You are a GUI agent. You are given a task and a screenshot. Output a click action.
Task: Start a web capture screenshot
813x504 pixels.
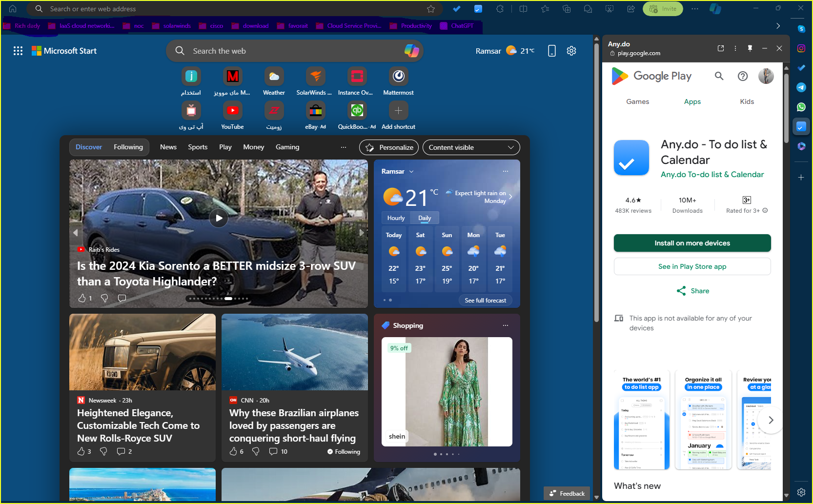tap(609, 8)
